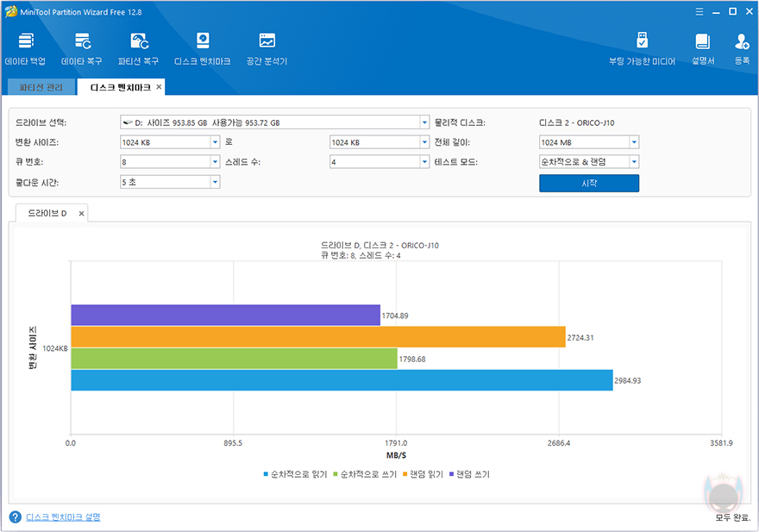Screen dimensions: 759x532
Task: Expand the thread count dropdown showing 4
Action: click(424, 162)
